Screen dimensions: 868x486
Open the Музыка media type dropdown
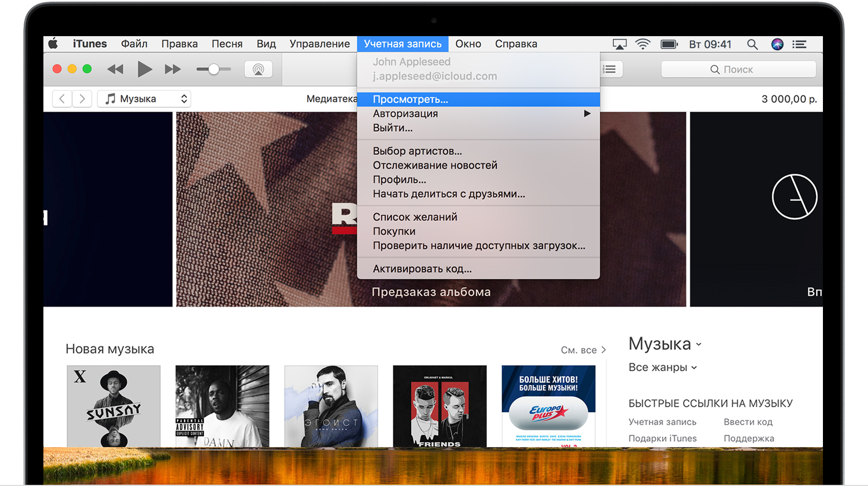(144, 99)
